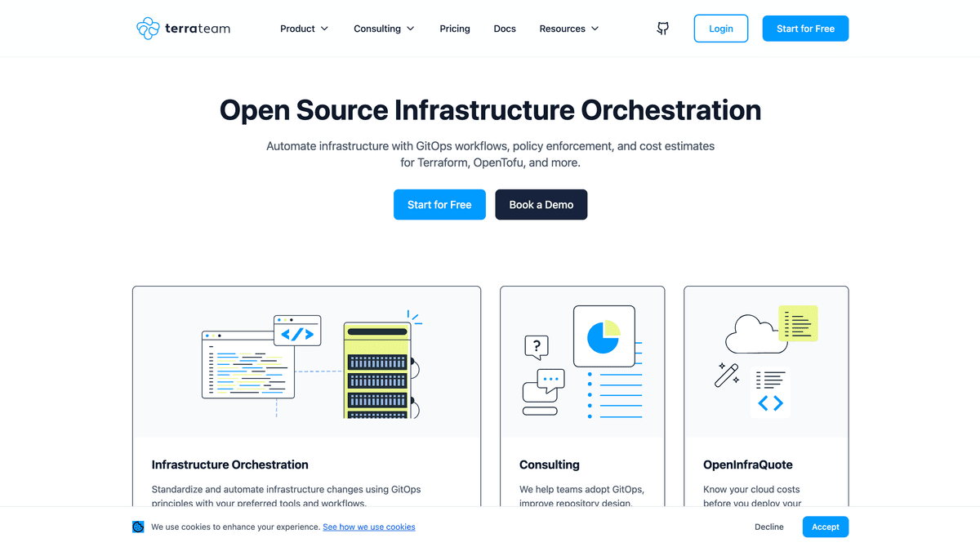Click the Consulting card illustration
980x547 pixels.
582,362
